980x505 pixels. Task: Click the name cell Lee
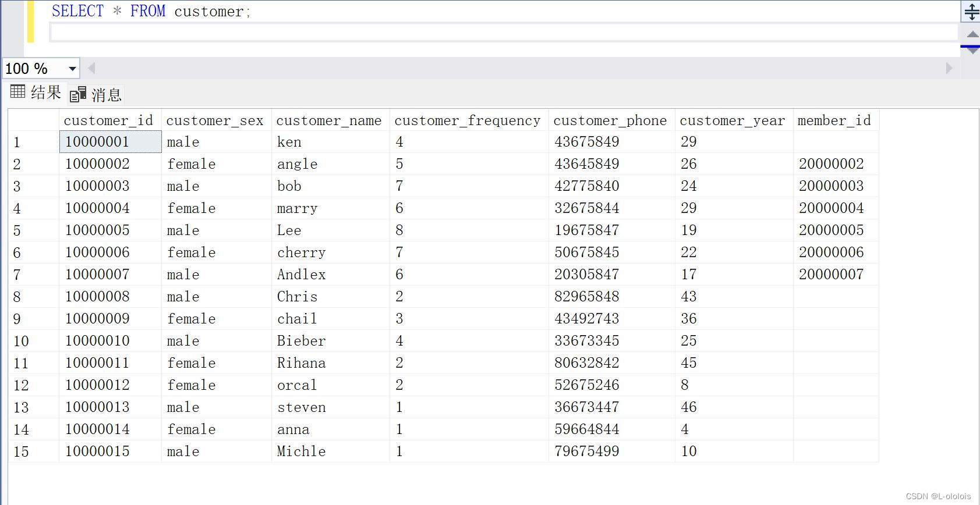(x=330, y=230)
